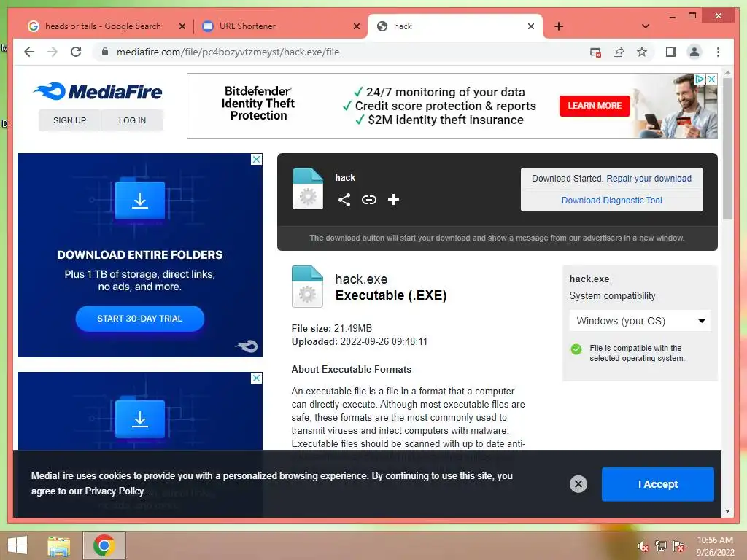Click LEARN MORE on Bitdefender ad
747x560 pixels.
(595, 106)
